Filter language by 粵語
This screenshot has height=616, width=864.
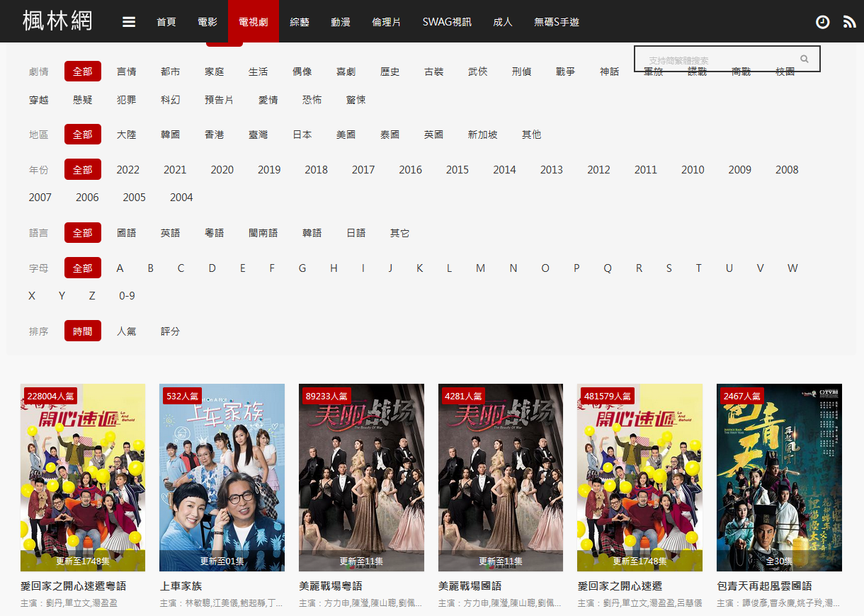[215, 233]
